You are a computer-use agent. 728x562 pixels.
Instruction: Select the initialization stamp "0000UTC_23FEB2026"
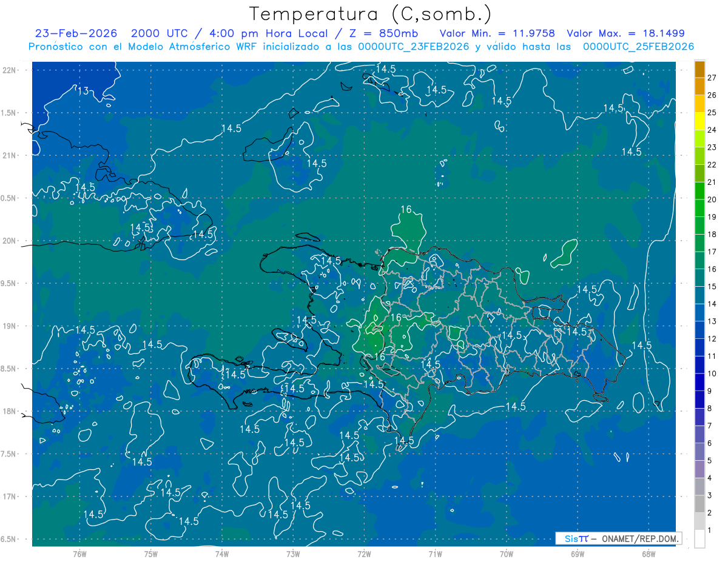[414, 46]
